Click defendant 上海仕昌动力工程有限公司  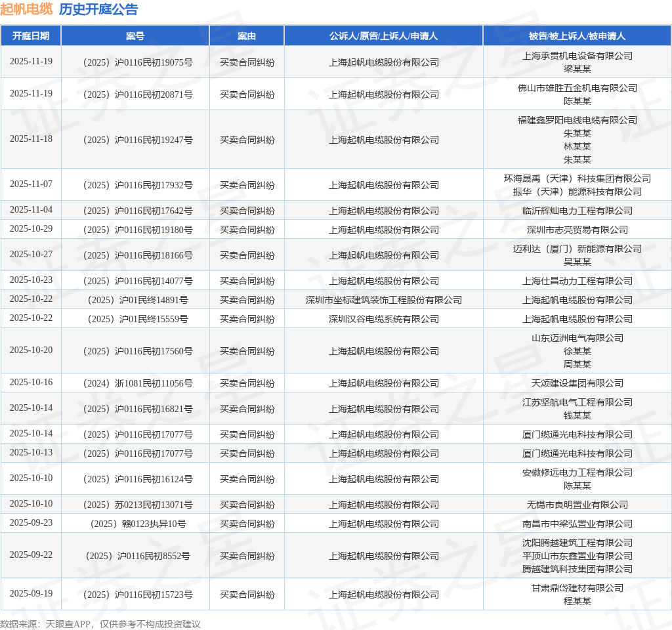pos(577,281)
